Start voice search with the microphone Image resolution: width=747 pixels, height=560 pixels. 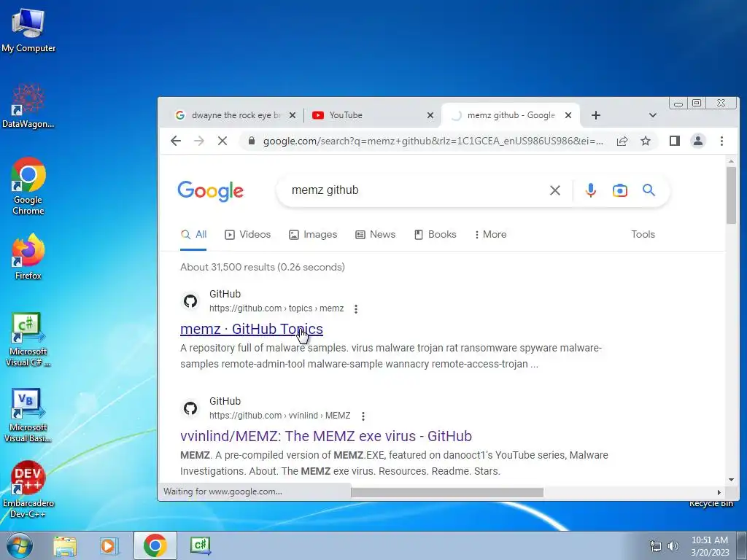click(591, 190)
